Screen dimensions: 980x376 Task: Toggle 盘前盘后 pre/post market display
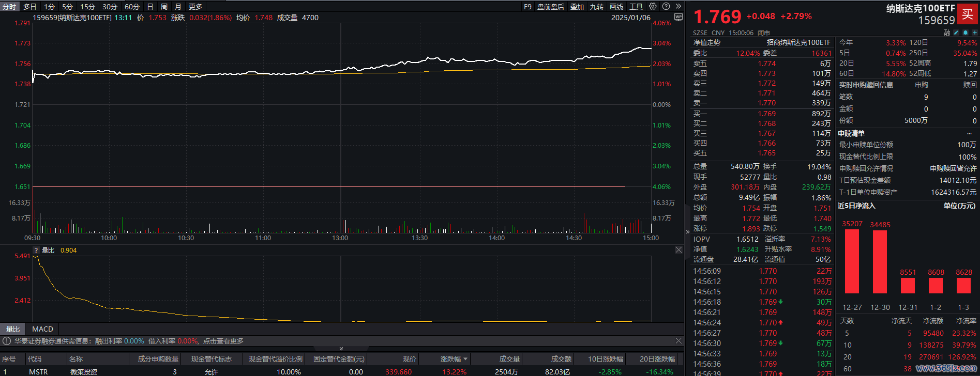pos(550,7)
